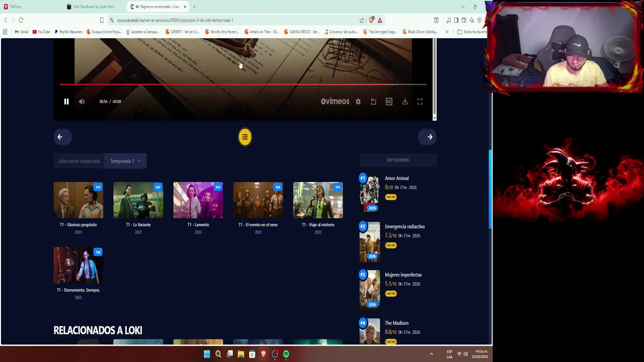Click the Seleccionar temporada label

79,161
